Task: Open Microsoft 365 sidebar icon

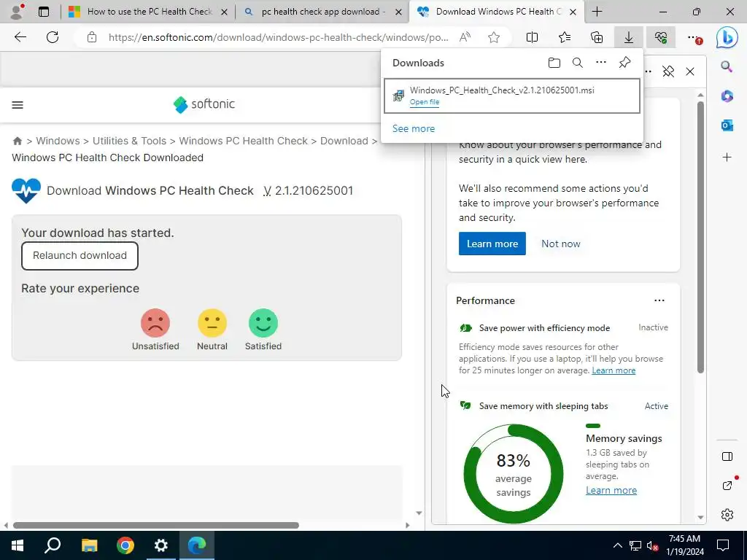Action: [727, 96]
